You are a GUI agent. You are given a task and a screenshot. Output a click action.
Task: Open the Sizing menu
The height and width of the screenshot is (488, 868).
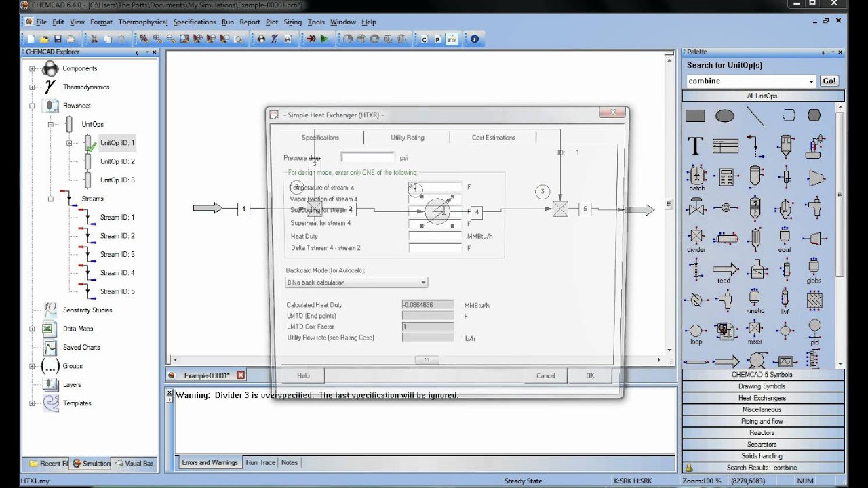pos(292,22)
